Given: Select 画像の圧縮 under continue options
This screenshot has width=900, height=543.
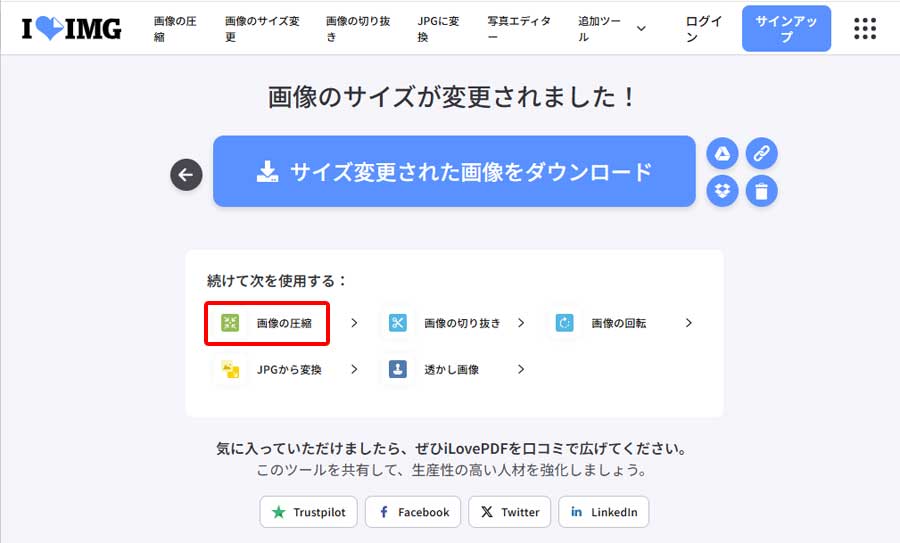Looking at the screenshot, I should pos(284,323).
